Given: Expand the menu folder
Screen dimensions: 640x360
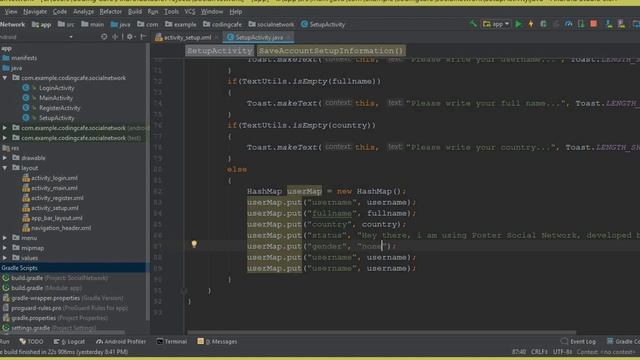Looking at the screenshot, I should tap(5, 238).
